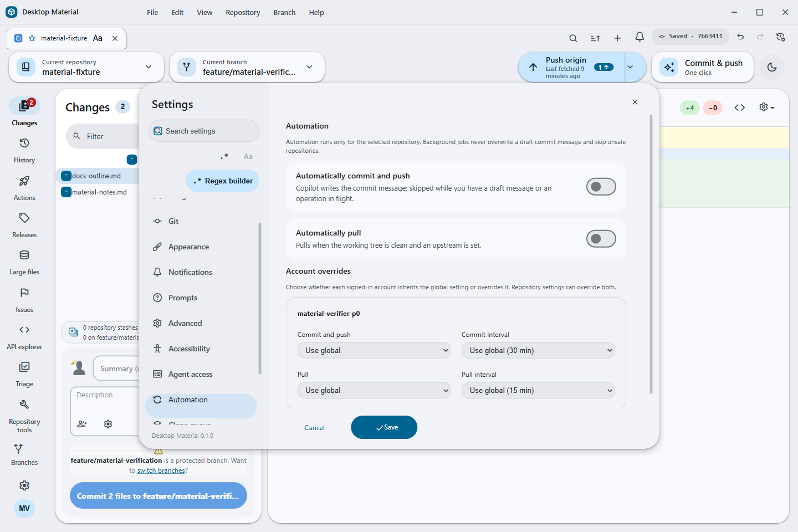
Task: Open the Repository menu
Action: [x=243, y=12]
